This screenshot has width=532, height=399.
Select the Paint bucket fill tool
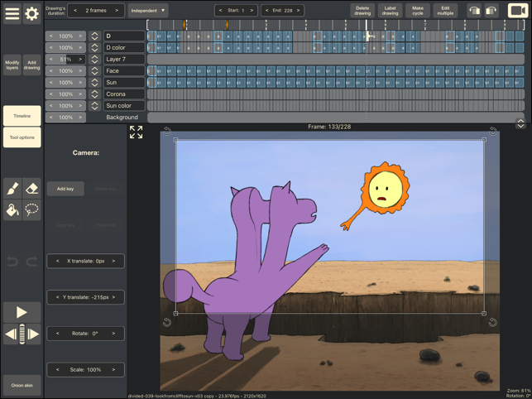(12, 210)
